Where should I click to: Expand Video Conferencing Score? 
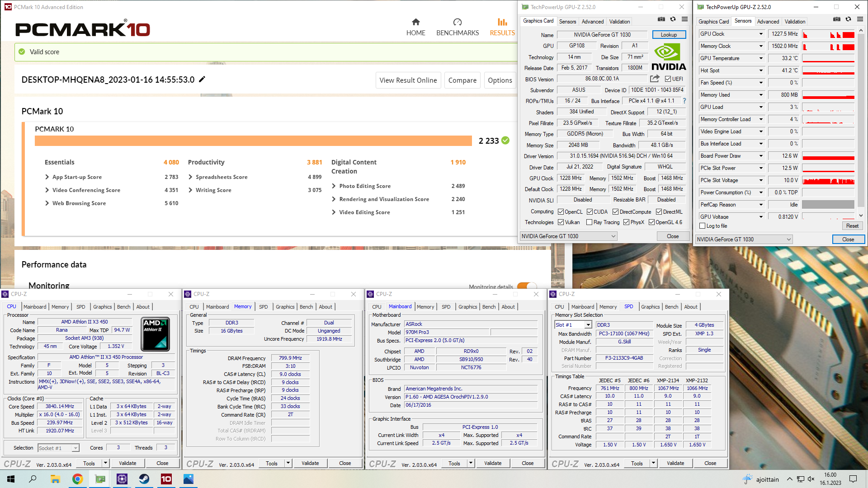[x=47, y=190]
